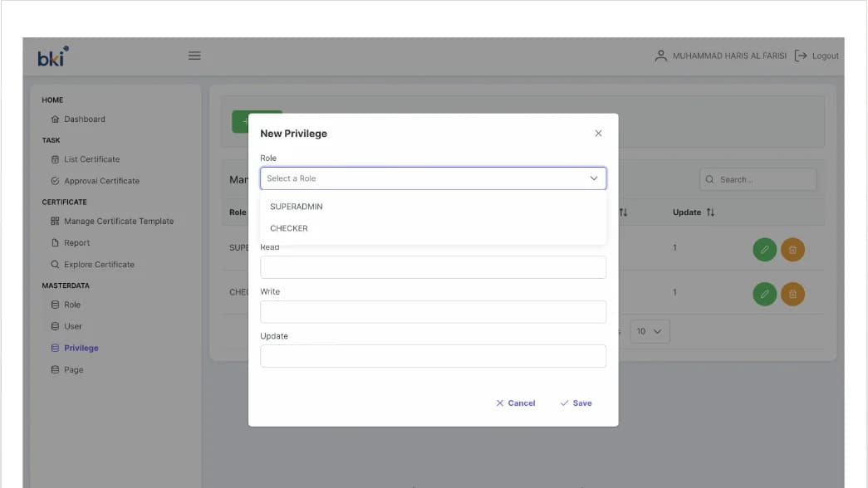868x488 pixels.
Task: Click the Role database icon
Action: pos(55,305)
